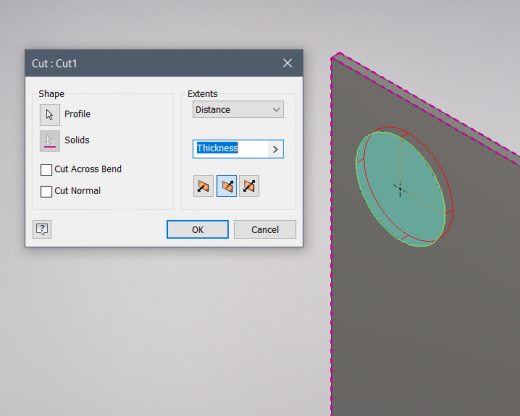Expand the Thickness field flyout arrow
520x416 pixels.
pos(275,149)
